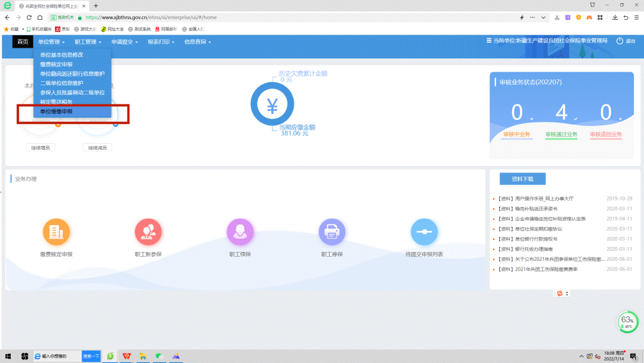Expand the 职工管理 dropdown menu
The height and width of the screenshot is (363, 644).
click(88, 42)
